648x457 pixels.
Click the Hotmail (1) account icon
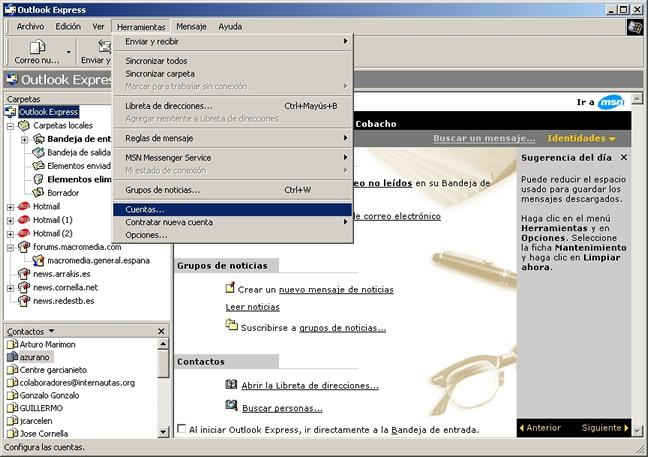(x=24, y=219)
